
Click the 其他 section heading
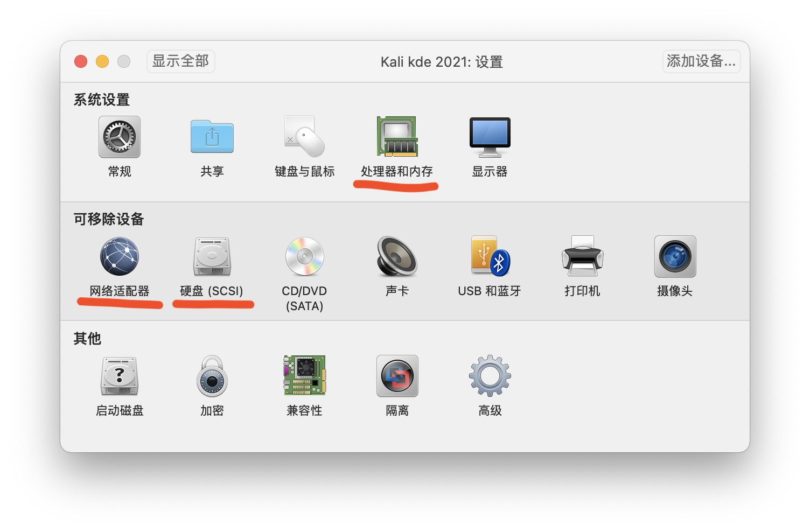point(87,339)
